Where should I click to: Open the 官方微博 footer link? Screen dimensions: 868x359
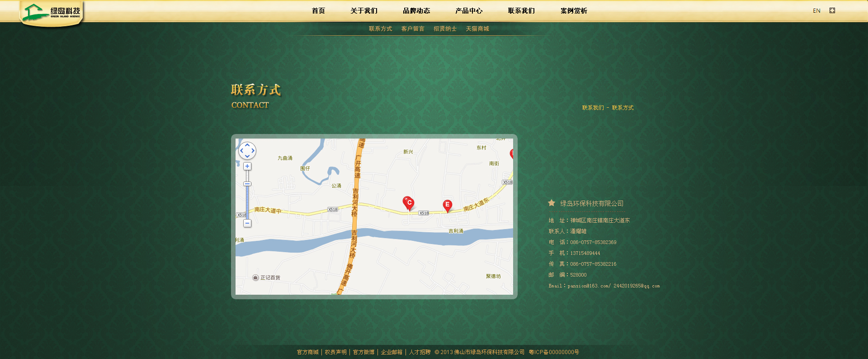point(364,352)
